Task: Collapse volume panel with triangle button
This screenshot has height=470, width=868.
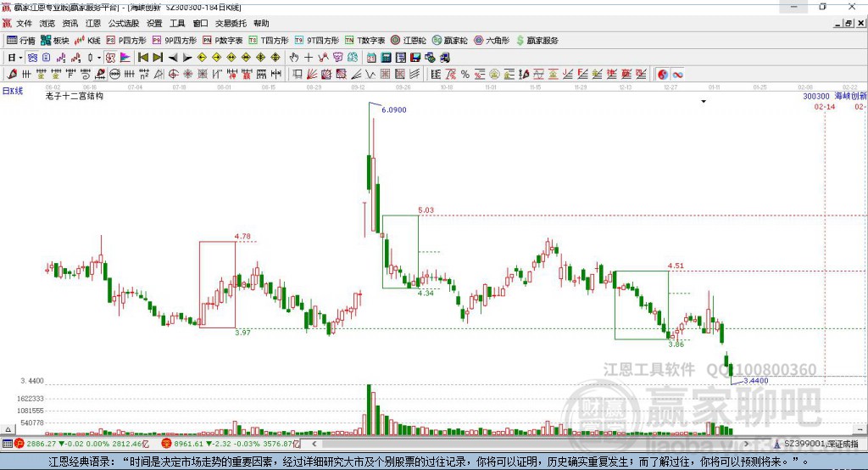Action: 8,429
